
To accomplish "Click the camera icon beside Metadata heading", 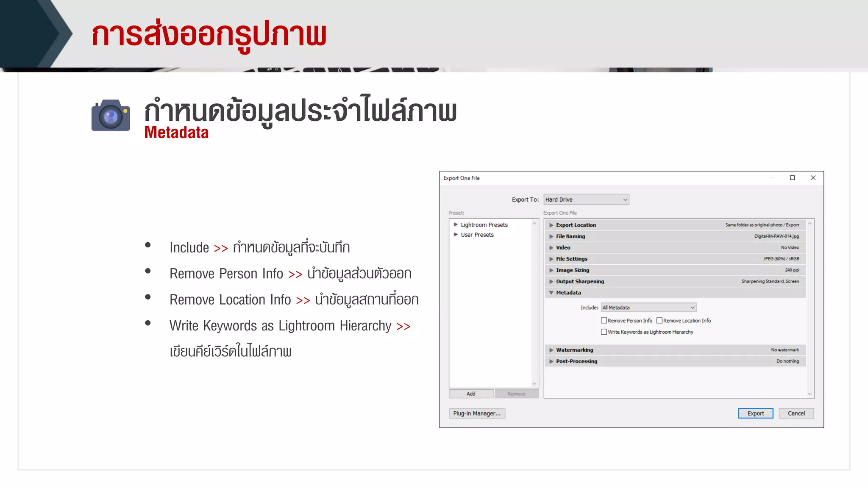I will [x=111, y=115].
